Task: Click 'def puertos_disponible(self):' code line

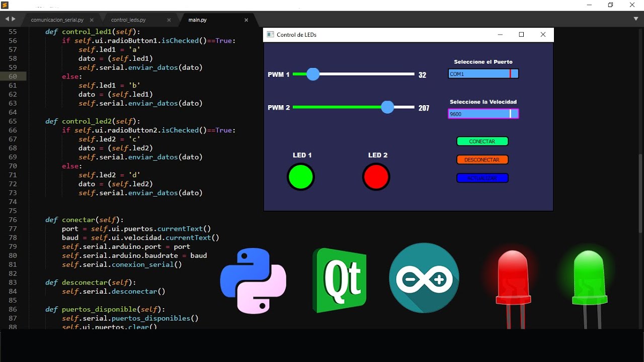Action: [x=105, y=310]
